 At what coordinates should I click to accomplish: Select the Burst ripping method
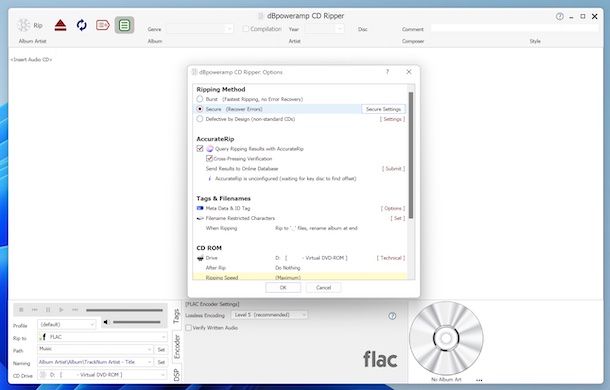point(200,99)
